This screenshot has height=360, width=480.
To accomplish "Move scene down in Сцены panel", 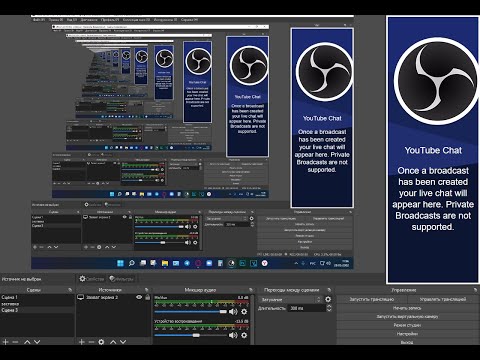I will [x=37, y=342].
